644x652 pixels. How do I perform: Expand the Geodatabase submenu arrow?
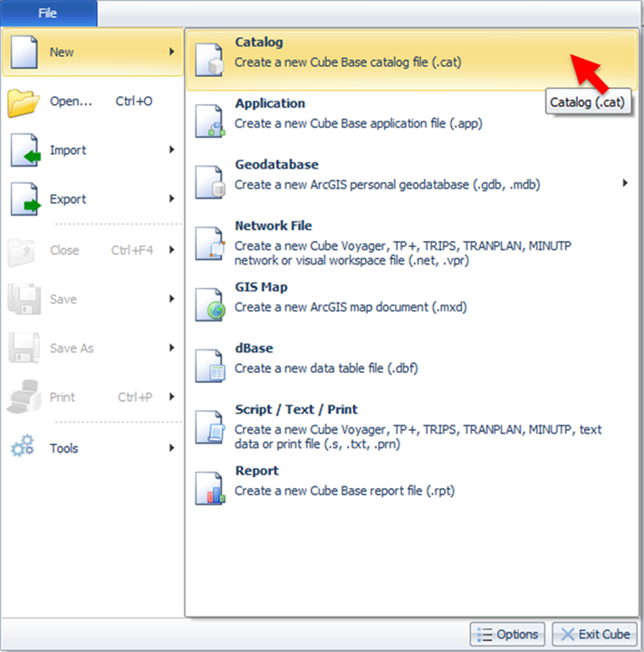point(625,183)
